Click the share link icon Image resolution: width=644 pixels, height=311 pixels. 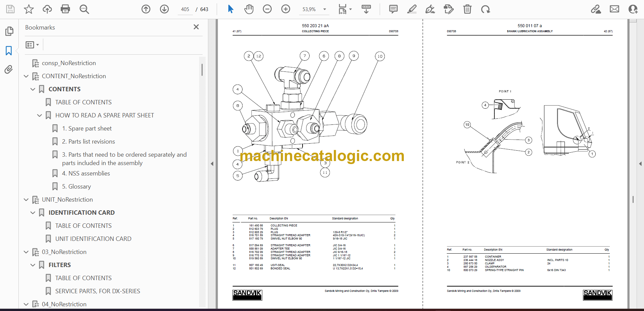click(x=596, y=9)
